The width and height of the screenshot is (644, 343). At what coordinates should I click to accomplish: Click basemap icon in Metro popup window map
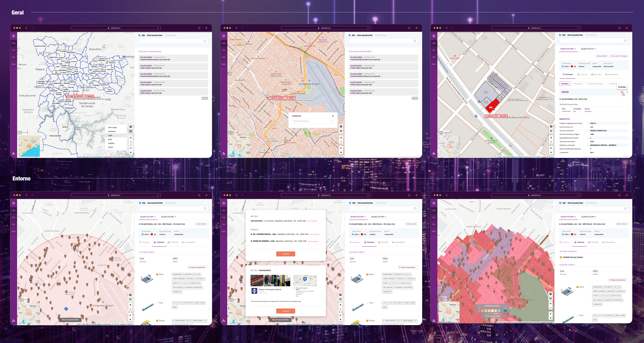pyautogui.click(x=340, y=299)
